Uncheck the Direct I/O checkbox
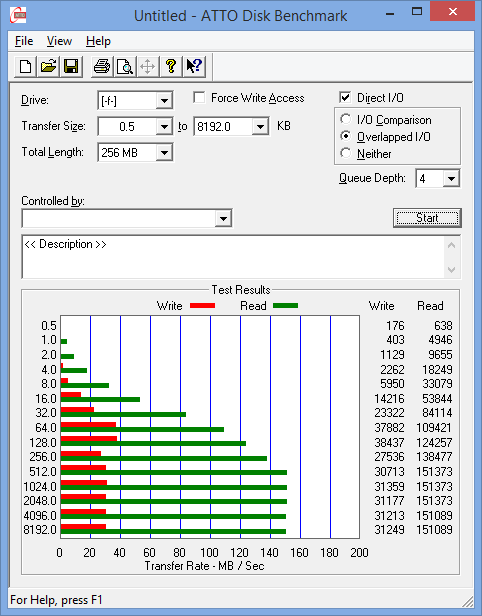 [x=345, y=97]
